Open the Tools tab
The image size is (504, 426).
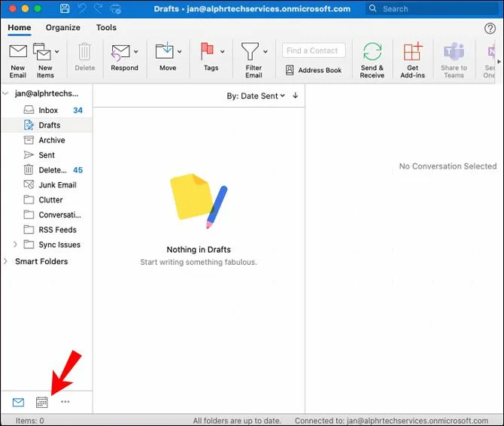[x=106, y=28]
